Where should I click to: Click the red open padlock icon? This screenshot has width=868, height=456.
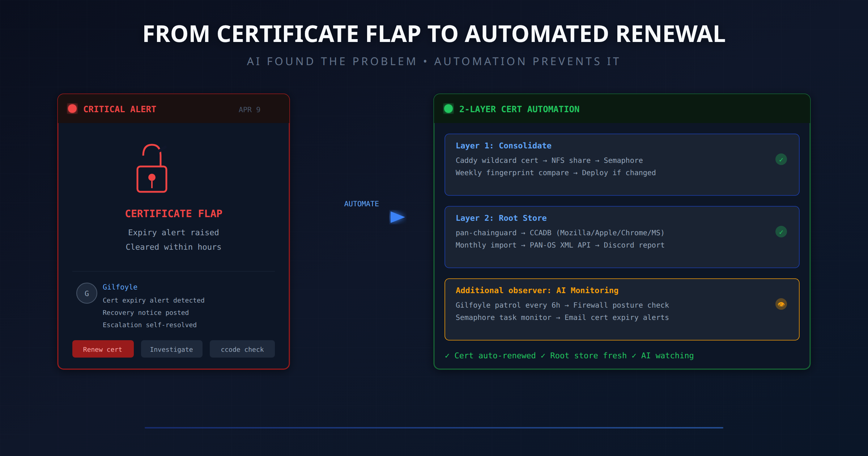click(x=152, y=168)
